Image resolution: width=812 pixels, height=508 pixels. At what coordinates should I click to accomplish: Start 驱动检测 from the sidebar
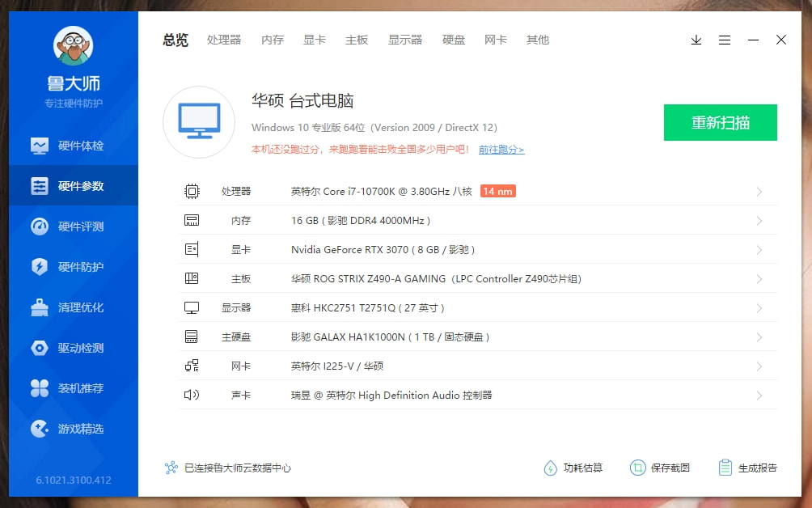(73, 348)
